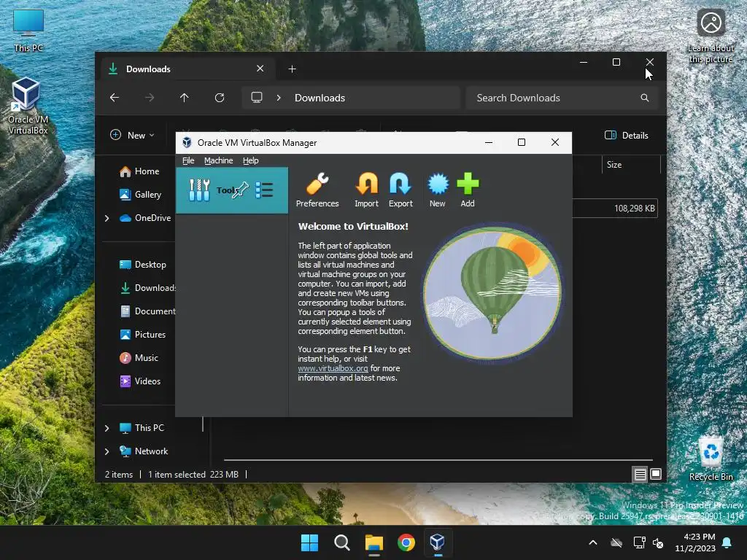Screen dimensions: 747x560
Task: Click VirtualBox taskbar icon
Action: 438,542
